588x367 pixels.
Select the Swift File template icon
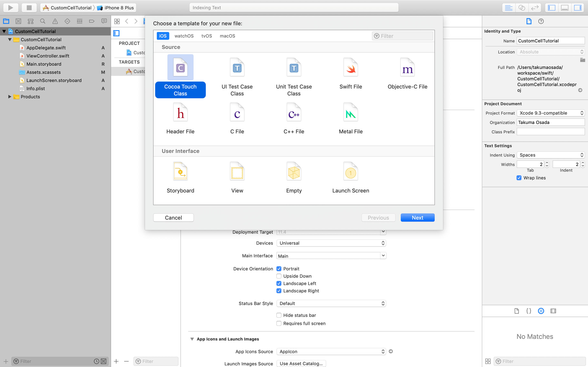point(350,67)
